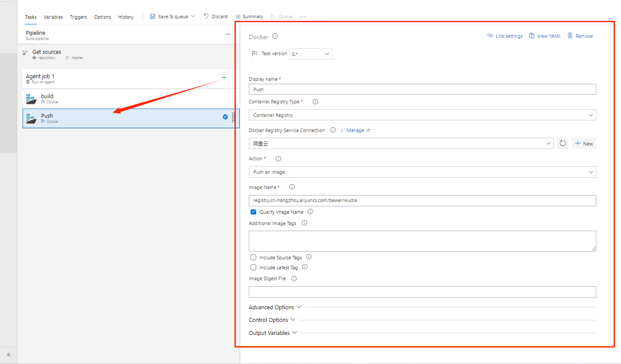Click info icon next to Include Latest Tag
This screenshot has height=364, width=621.
click(305, 267)
